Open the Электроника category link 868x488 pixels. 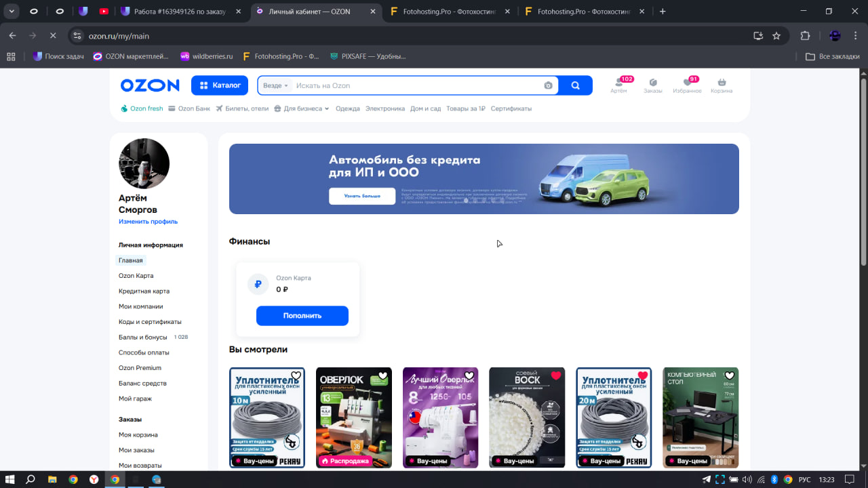(385, 108)
